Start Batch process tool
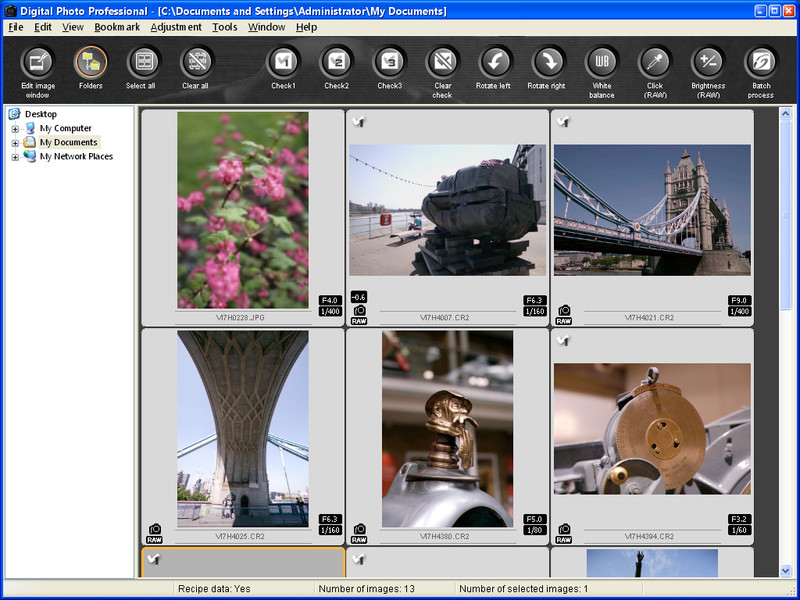800x600 pixels. [761, 62]
